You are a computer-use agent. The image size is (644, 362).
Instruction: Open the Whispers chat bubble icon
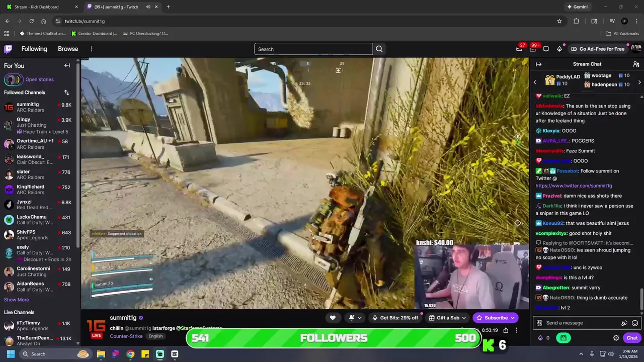pyautogui.click(x=546, y=49)
